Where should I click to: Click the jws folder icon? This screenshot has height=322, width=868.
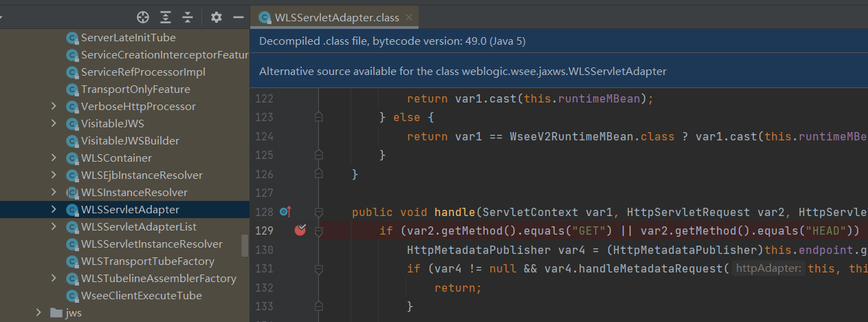click(56, 312)
